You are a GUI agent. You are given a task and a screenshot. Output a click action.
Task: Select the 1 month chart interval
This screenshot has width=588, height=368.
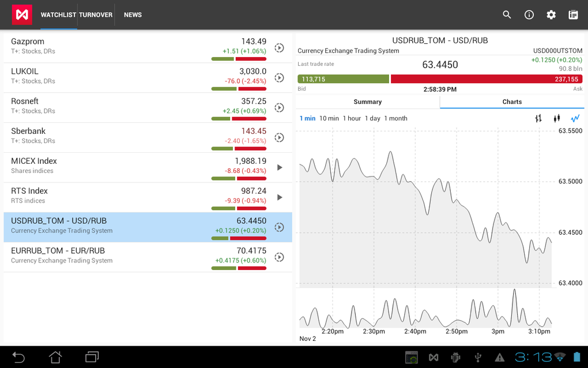click(x=395, y=119)
